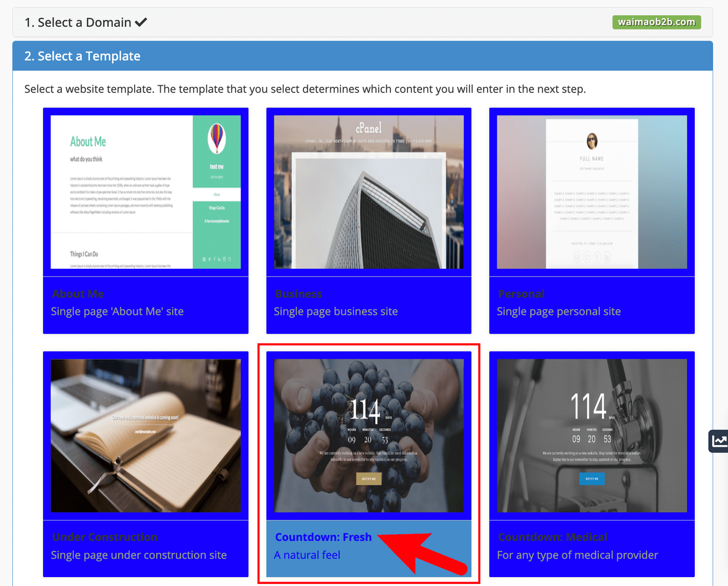Click the Business template title
Screen dimensions: 728x586
(x=299, y=293)
